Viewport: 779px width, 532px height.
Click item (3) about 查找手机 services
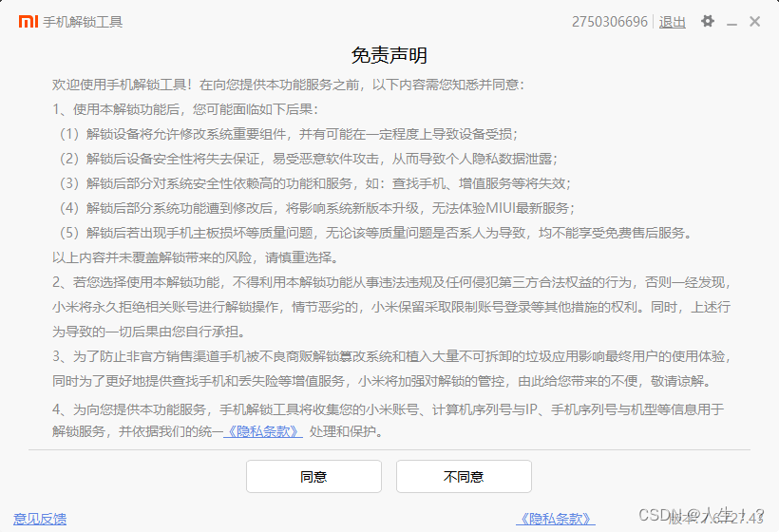coord(315,183)
